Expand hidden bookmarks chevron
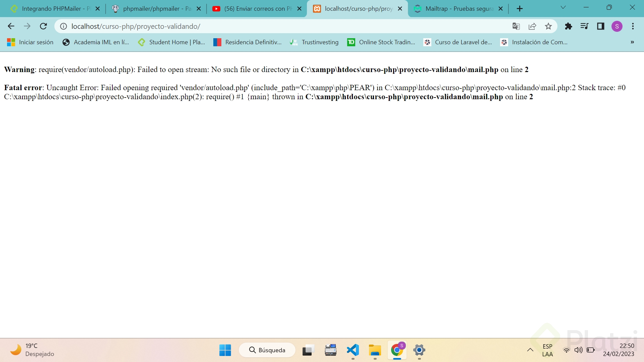 pyautogui.click(x=632, y=42)
